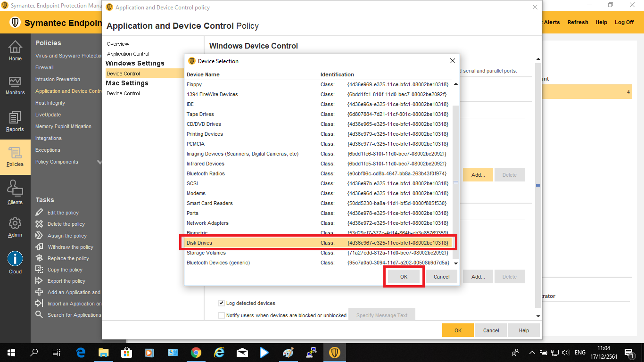Open the Clients sidebar icon
The height and width of the screenshot is (362, 644).
click(x=15, y=189)
